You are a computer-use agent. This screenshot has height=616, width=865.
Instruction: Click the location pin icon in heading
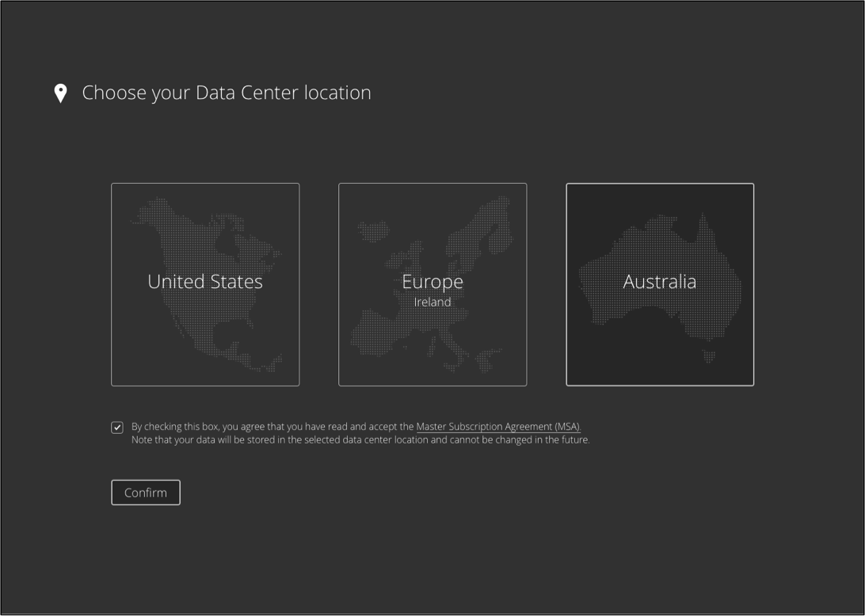(61, 93)
